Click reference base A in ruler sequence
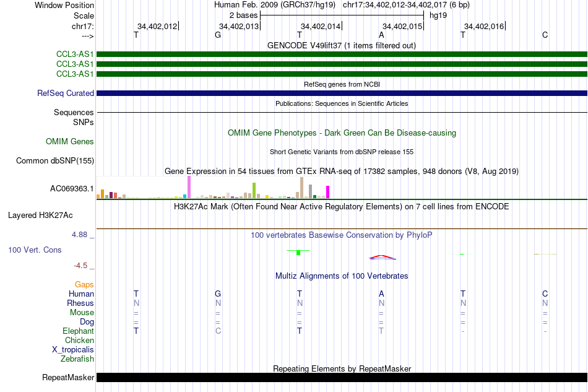Screen dimensions: 588x392 [381, 35]
